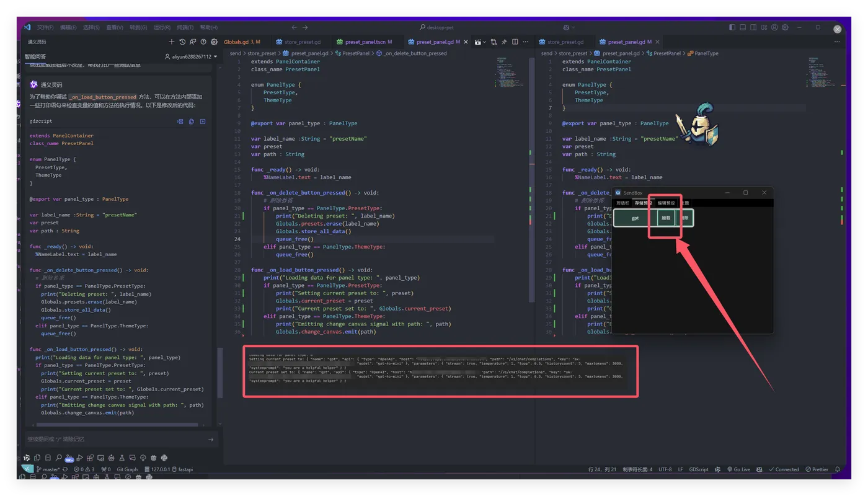This screenshot has width=868, height=496.
Task: Open more actions in the left editor group
Action: pos(525,42)
